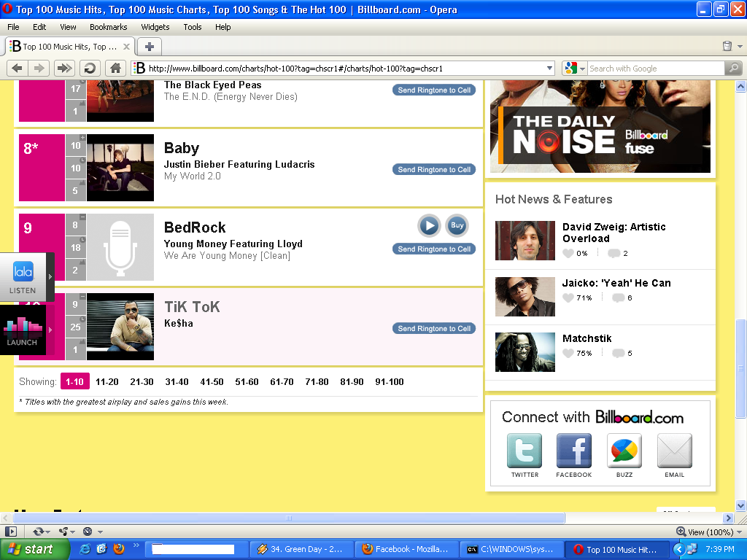Send TiK ToK ringtone to cell
Viewport: 747px width, 560px height.
click(x=434, y=329)
